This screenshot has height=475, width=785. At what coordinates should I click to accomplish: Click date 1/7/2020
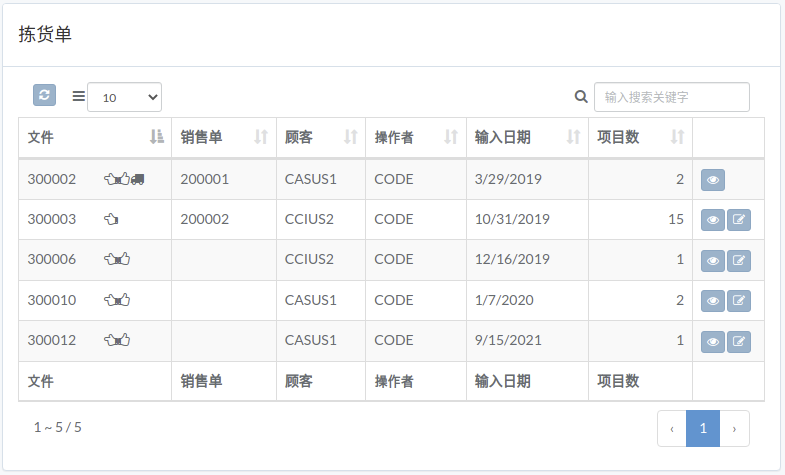[504, 300]
